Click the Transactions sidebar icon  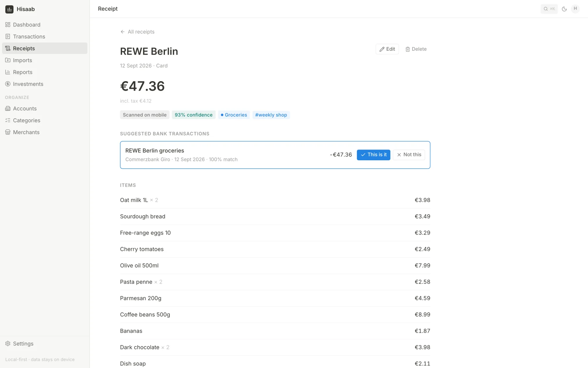click(8, 36)
